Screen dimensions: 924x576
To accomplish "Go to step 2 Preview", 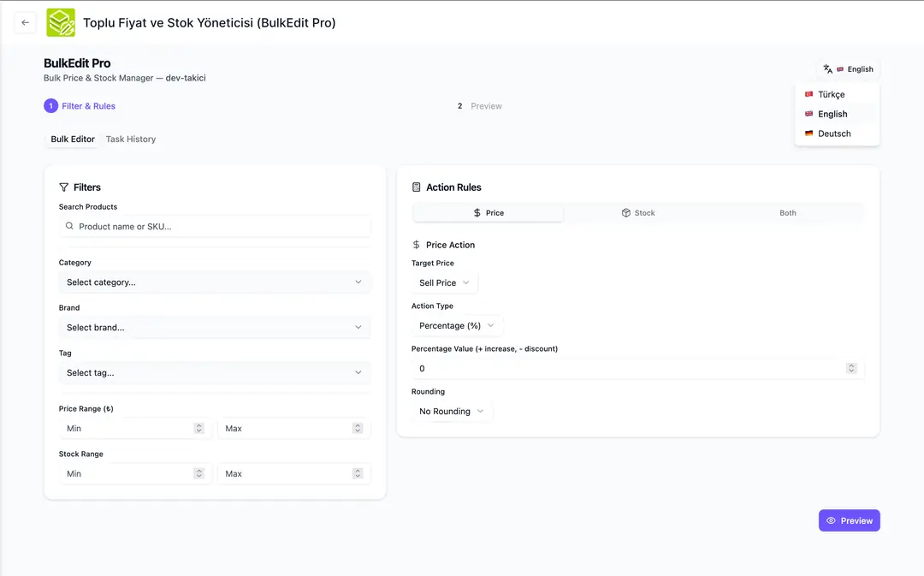I will 479,106.
